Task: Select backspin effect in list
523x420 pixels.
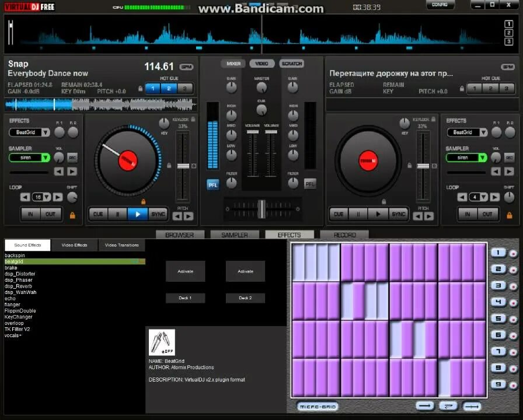Action: pyautogui.click(x=15, y=256)
